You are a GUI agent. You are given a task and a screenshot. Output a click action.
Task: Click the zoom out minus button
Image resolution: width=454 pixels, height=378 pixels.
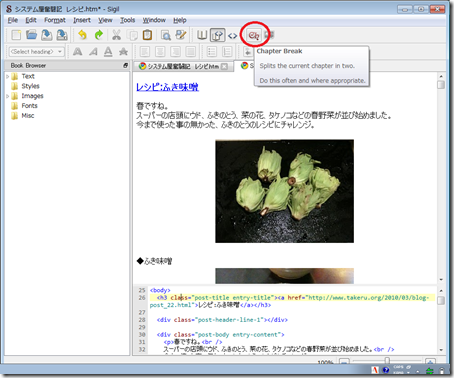[x=344, y=361]
